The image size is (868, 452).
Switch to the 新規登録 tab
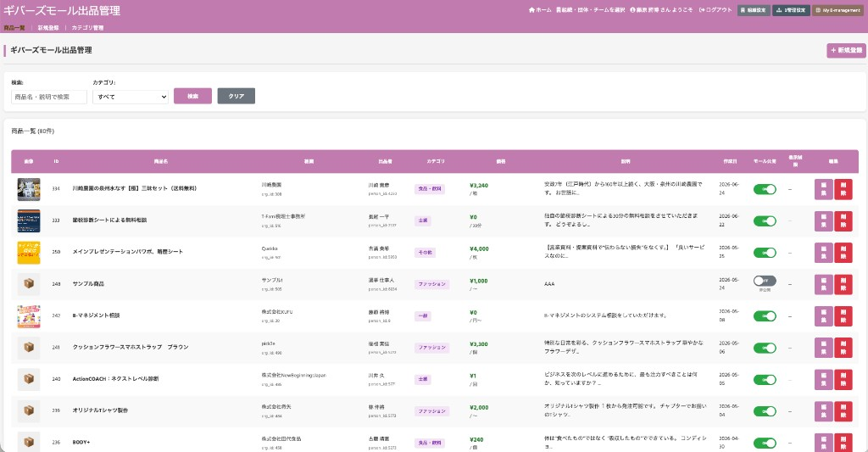pos(48,28)
